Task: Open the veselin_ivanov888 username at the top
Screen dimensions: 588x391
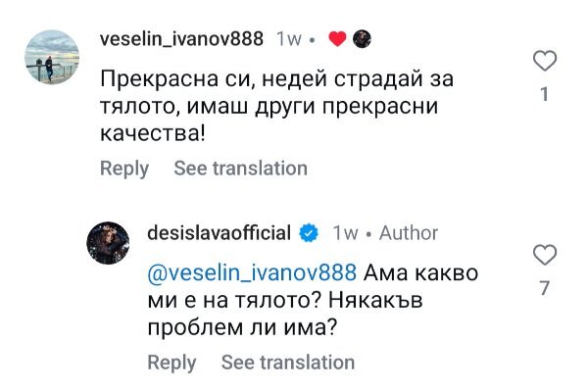Action: point(181,39)
